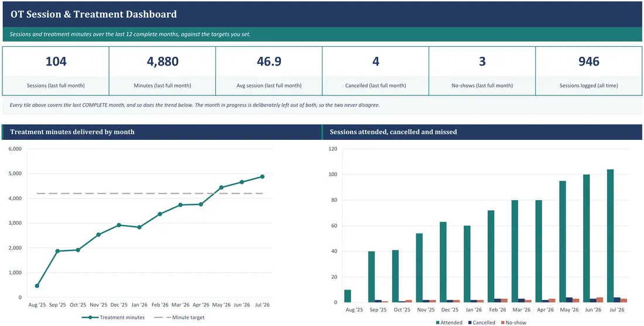The height and width of the screenshot is (326, 644).
Task: Click 'Treatment minutes' legend entry
Action: (113, 317)
